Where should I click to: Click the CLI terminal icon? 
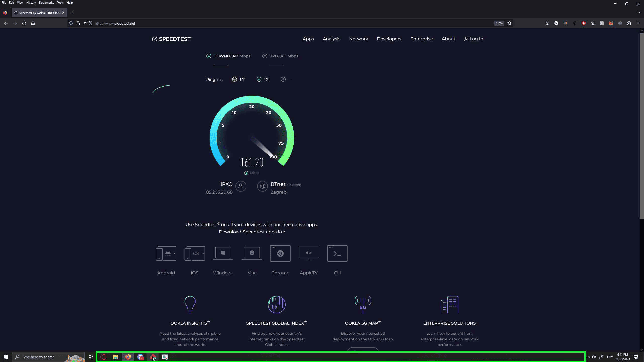337,253
